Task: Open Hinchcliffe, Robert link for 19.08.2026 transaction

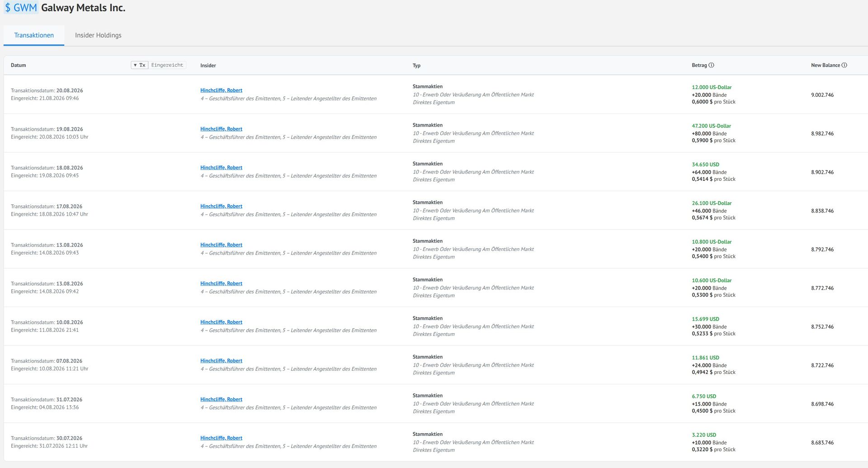Action: coord(221,129)
